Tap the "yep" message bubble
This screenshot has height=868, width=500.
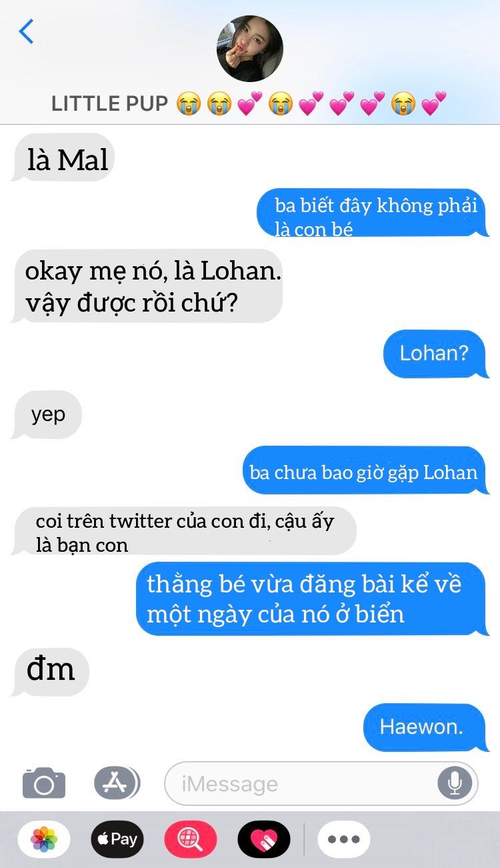coord(47,415)
